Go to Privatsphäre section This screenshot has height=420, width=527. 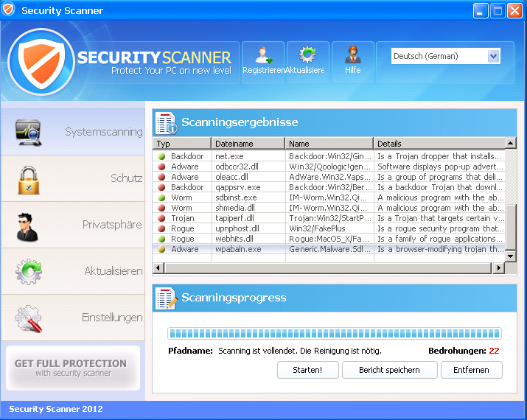point(73,225)
